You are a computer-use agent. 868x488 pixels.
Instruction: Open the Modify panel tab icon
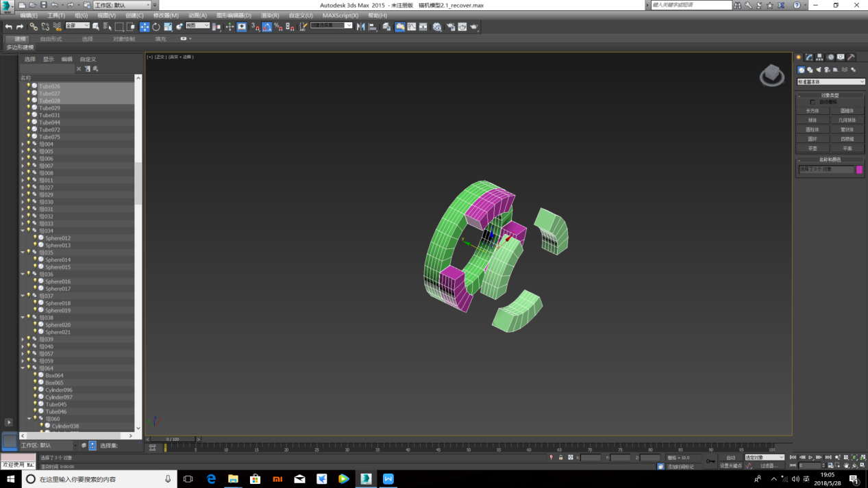click(x=809, y=57)
